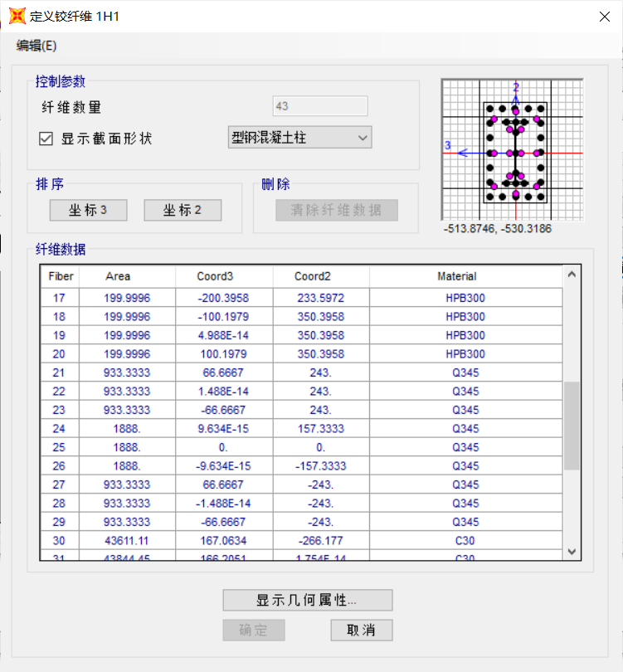Click Area cell 933.3333 in row 21
623x672 pixels.
click(x=127, y=373)
